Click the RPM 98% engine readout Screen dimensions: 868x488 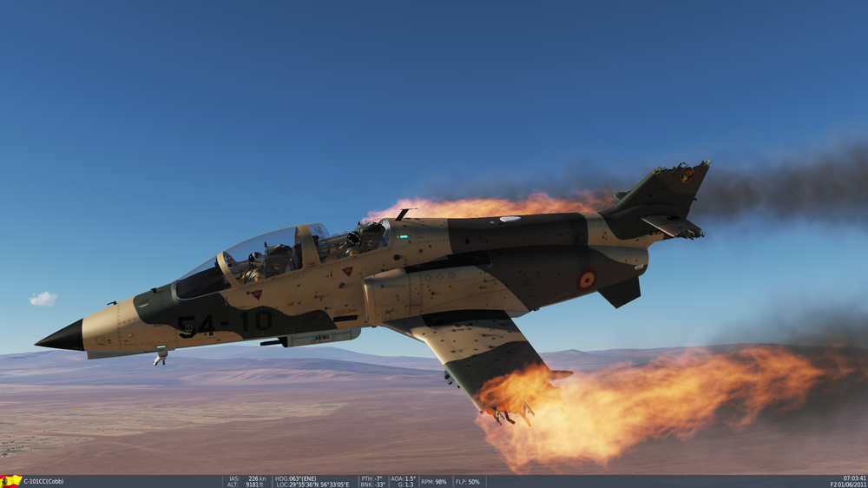pos(434,482)
